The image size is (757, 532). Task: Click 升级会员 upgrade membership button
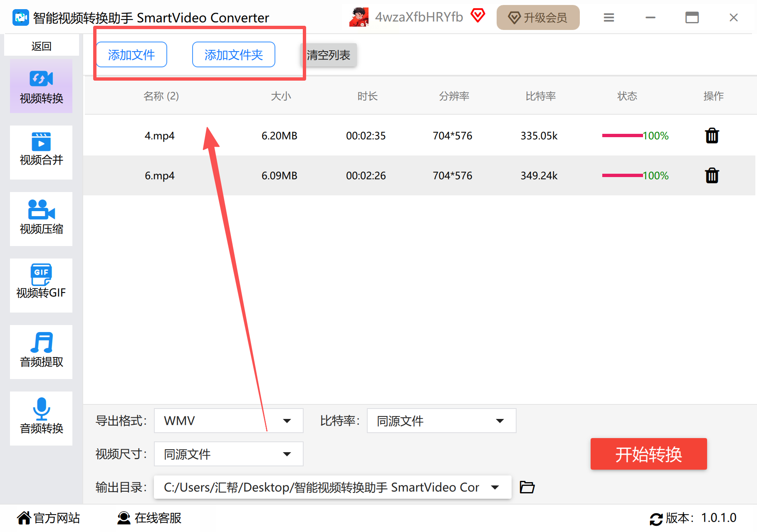pyautogui.click(x=538, y=17)
